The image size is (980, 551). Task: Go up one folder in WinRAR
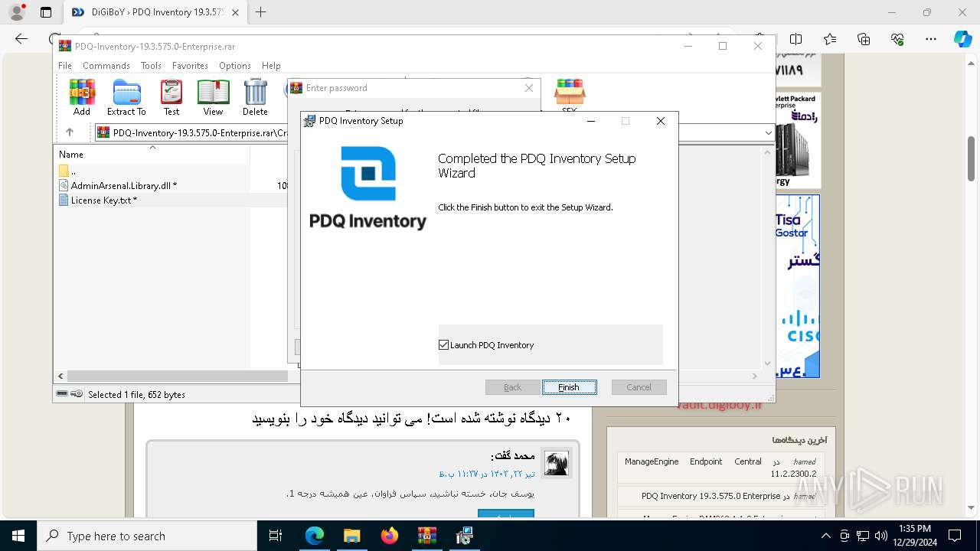70,132
